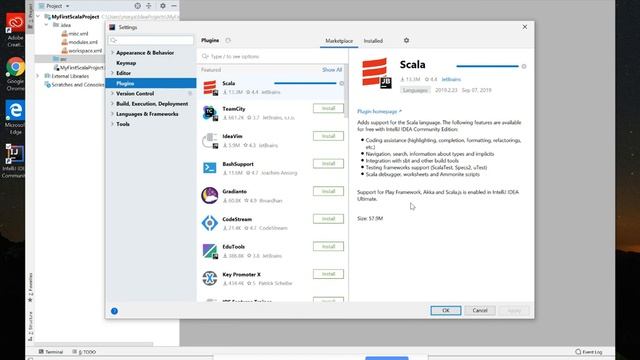Click the collapse-all icon in Project panel
The image size is (640, 360).
(149, 6)
